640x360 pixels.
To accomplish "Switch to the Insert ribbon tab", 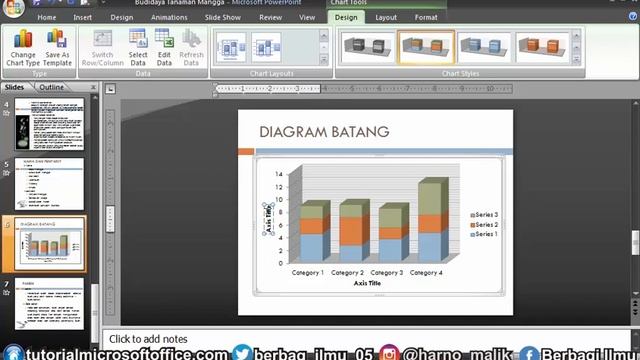I will [x=82, y=17].
